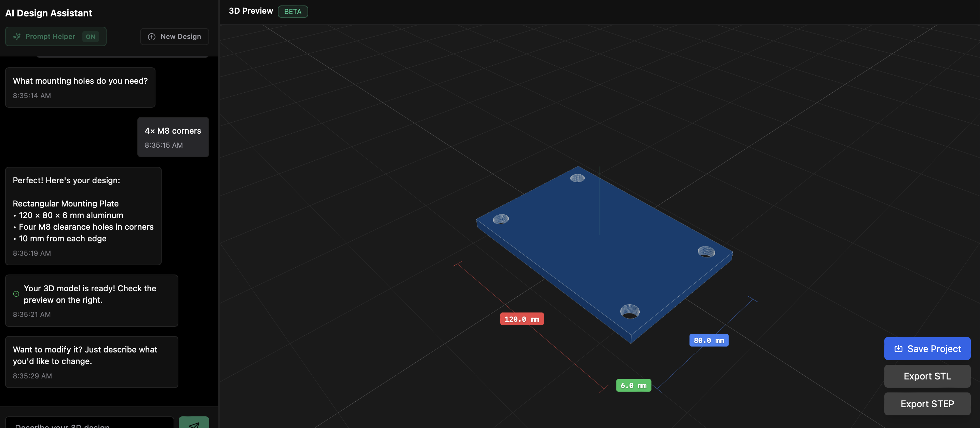Select the 80.0 mm dimension label
This screenshot has height=428, width=980.
pos(708,340)
